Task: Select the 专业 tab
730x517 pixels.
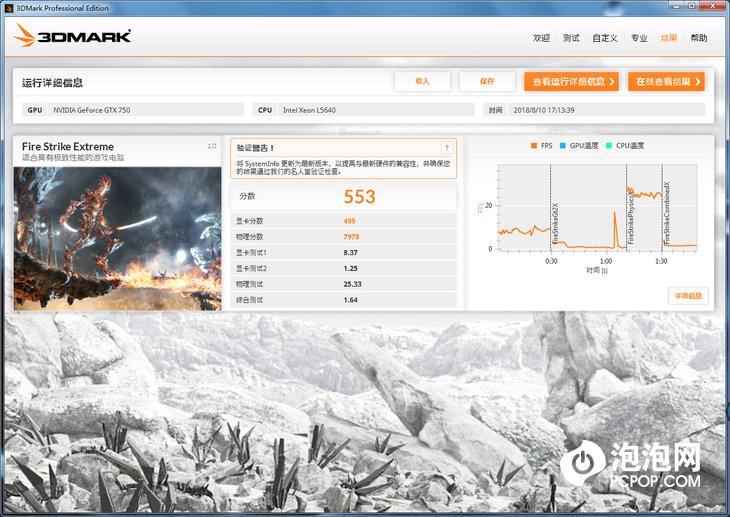Action: pyautogui.click(x=639, y=38)
